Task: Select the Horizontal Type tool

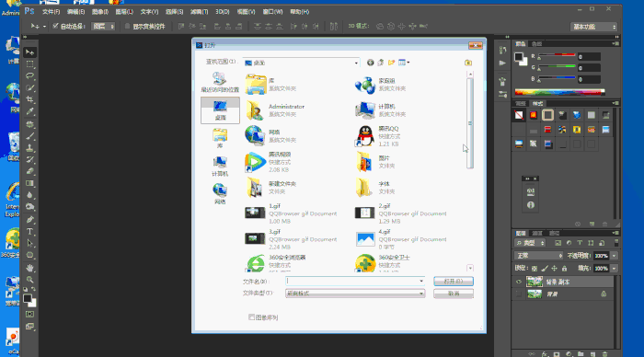Action: point(29,231)
